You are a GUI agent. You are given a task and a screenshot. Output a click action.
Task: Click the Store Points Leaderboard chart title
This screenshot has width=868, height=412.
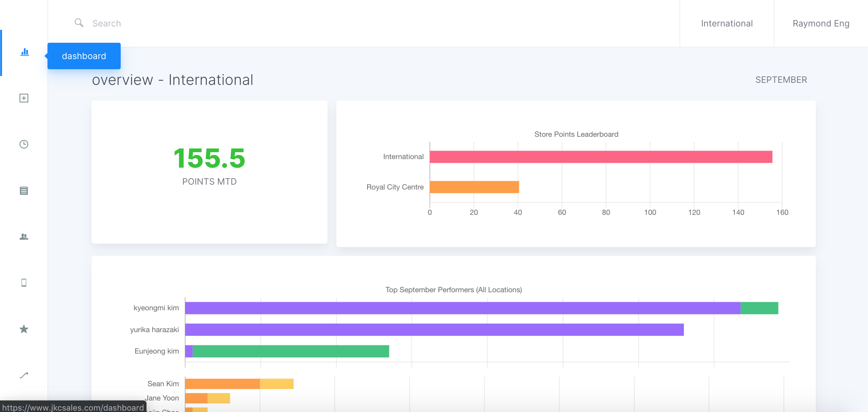576,134
